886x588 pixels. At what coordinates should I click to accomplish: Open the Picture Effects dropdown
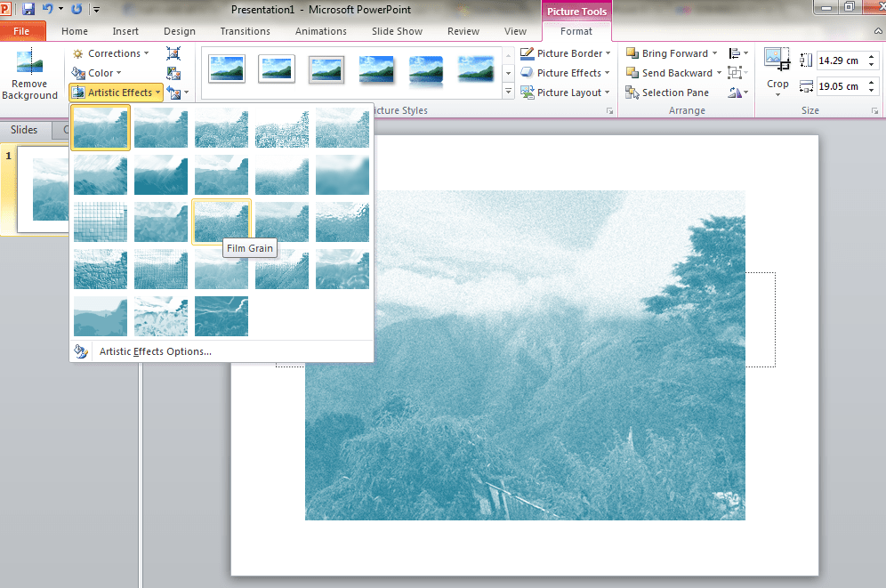tap(565, 72)
